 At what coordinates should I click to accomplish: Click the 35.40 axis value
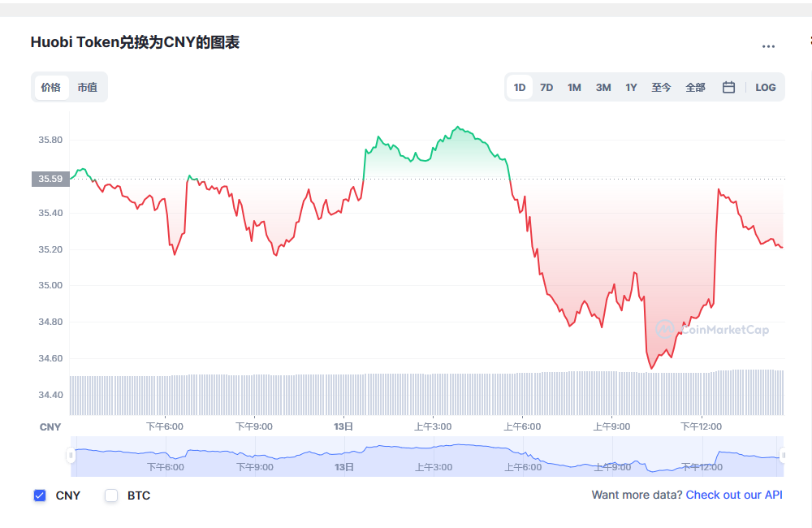(x=50, y=213)
